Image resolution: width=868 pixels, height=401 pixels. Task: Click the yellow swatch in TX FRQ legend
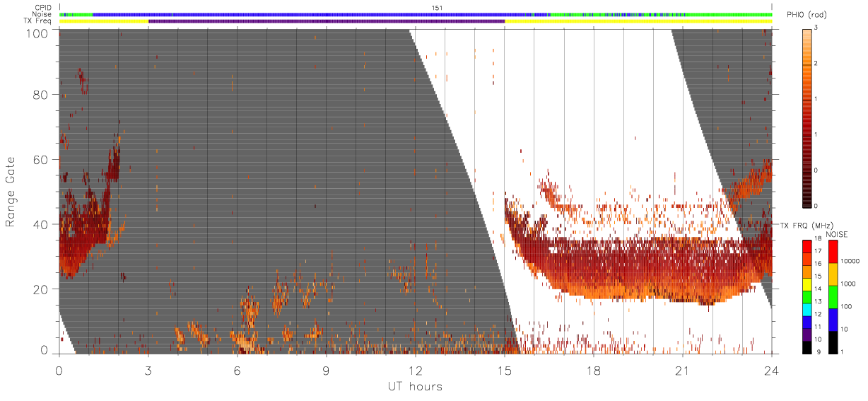pos(806,284)
